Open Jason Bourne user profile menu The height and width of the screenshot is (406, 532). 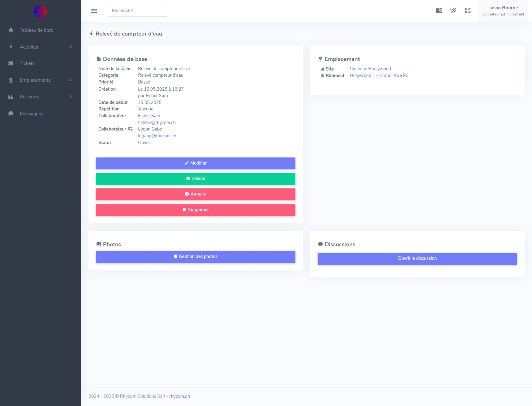(503, 11)
